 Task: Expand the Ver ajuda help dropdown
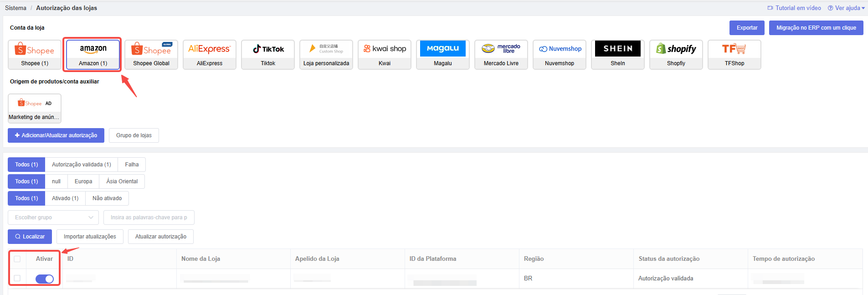pyautogui.click(x=846, y=8)
